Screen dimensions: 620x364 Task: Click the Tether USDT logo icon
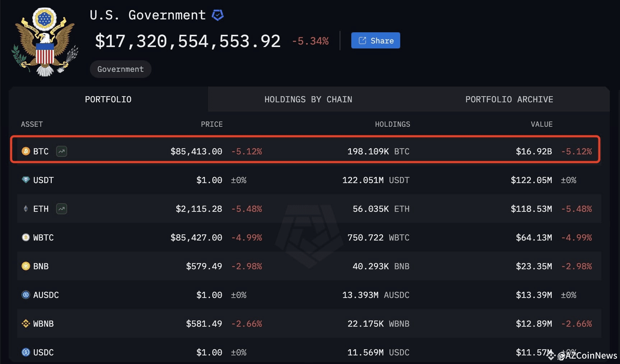pos(25,180)
